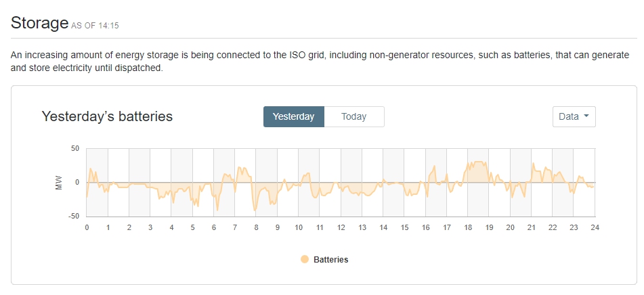Screen dimensions: 644x295
Task: Click hour 24 on the x-axis
Action: (595, 227)
